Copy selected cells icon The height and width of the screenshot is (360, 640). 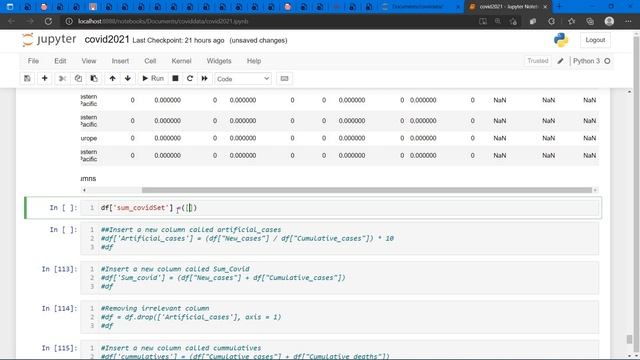point(78,78)
